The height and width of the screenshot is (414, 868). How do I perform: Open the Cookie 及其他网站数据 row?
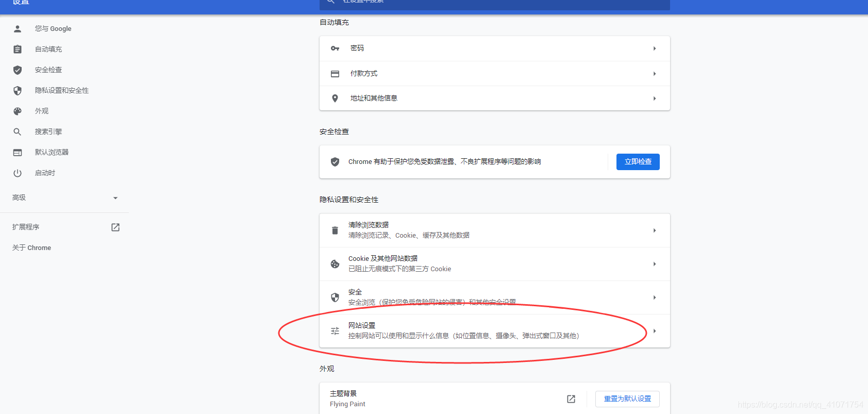pos(495,264)
